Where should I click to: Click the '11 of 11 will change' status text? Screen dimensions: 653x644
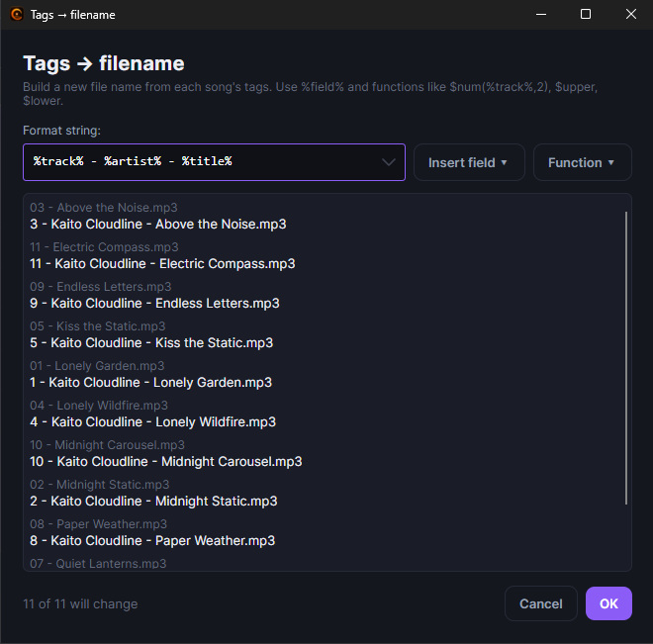click(x=80, y=603)
